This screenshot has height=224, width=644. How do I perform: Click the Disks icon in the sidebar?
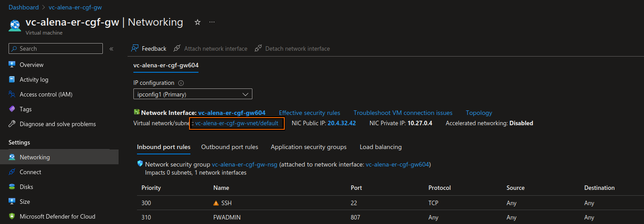[12, 187]
